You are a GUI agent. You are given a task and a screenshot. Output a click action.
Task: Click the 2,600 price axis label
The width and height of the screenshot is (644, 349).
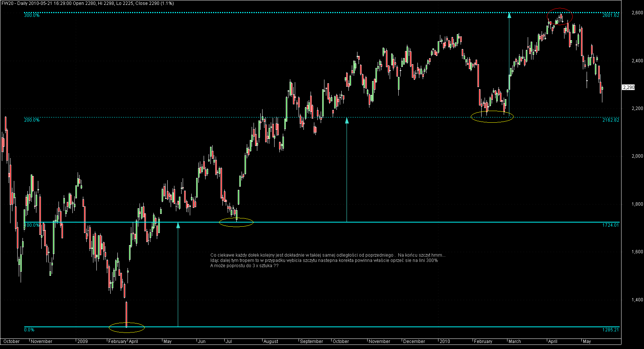(x=637, y=13)
